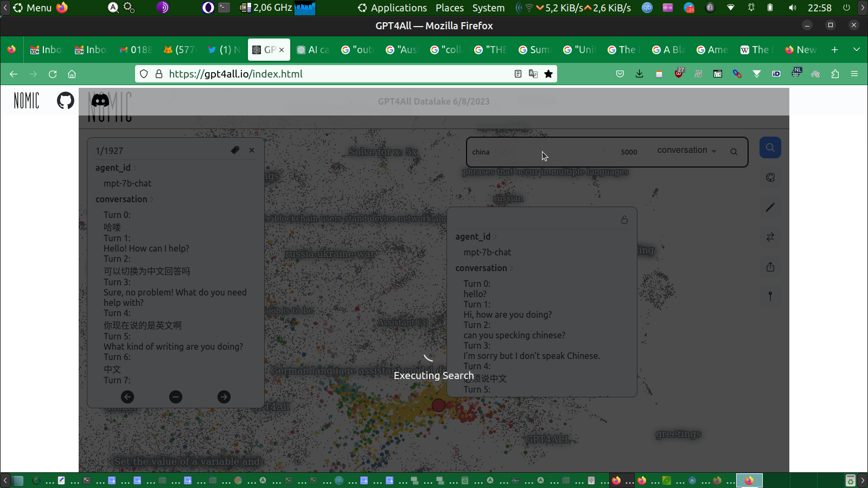Open the main Menu button in top panel

pos(33,8)
